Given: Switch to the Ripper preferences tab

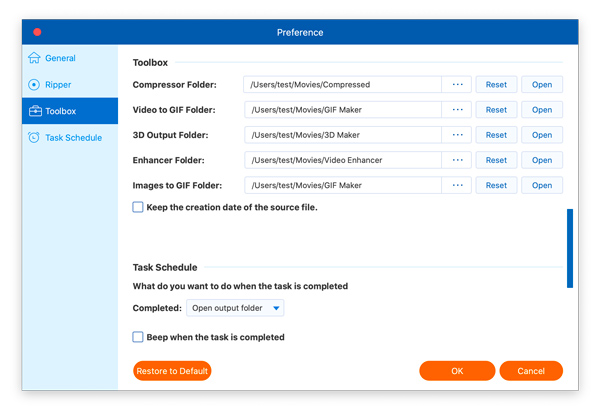Looking at the screenshot, I should tap(58, 85).
